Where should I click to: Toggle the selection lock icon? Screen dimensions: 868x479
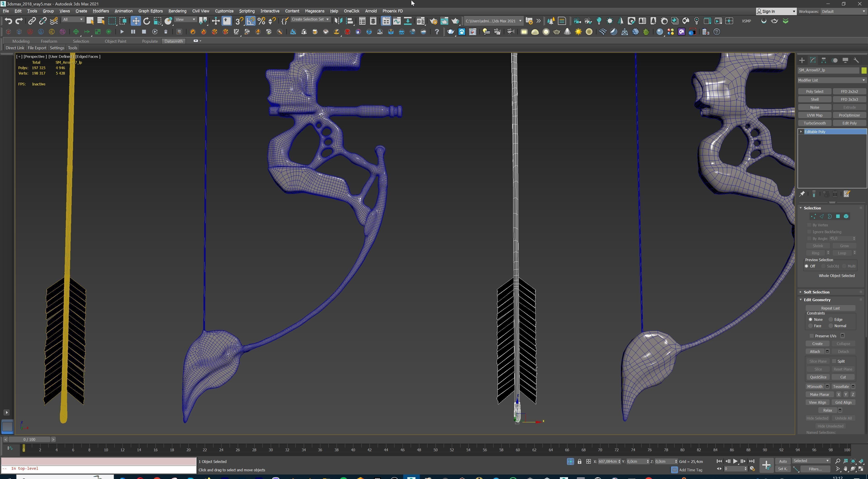579,461
